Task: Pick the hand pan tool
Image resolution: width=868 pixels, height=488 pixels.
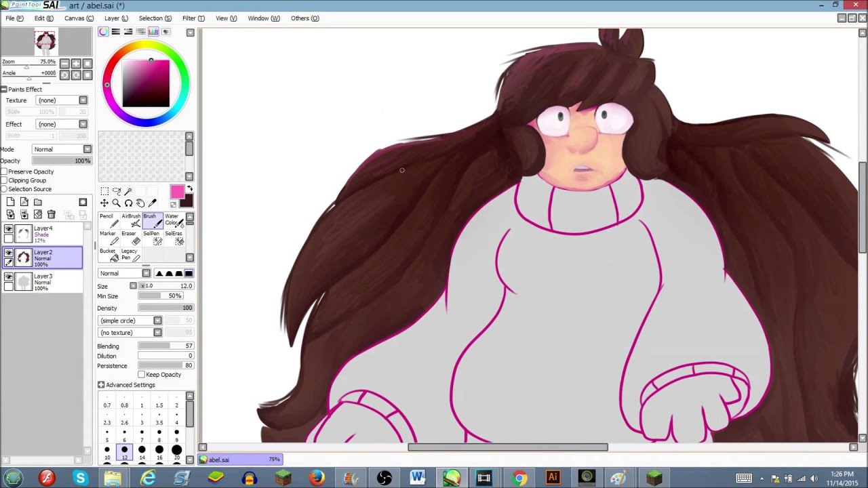Action: point(140,203)
